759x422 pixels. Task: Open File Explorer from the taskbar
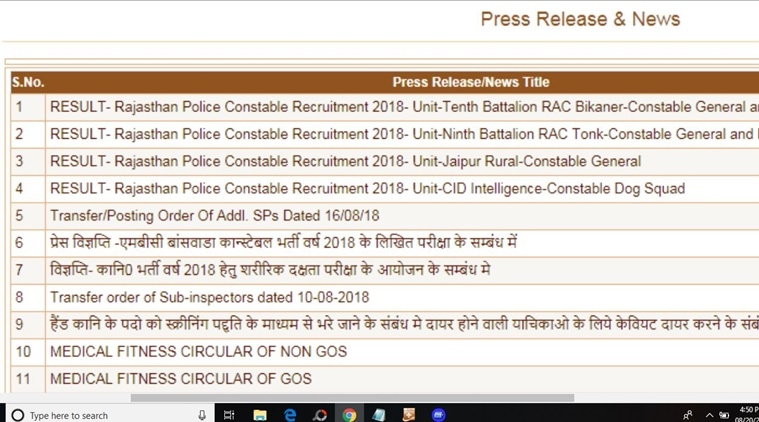click(260, 414)
